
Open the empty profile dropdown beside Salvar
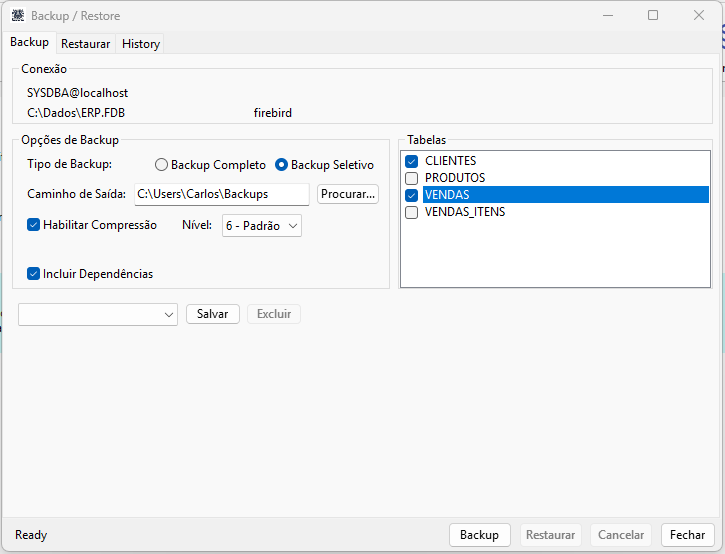(98, 314)
